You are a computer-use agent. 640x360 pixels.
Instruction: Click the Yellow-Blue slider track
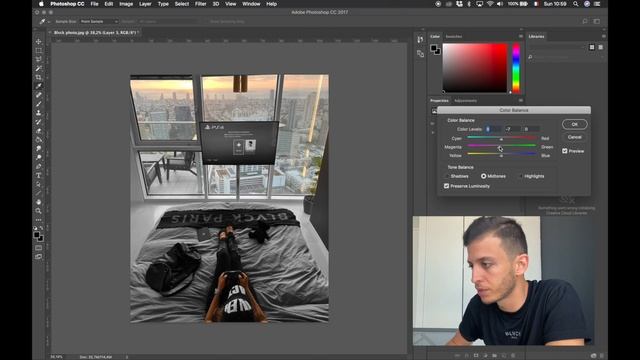pyautogui.click(x=502, y=154)
